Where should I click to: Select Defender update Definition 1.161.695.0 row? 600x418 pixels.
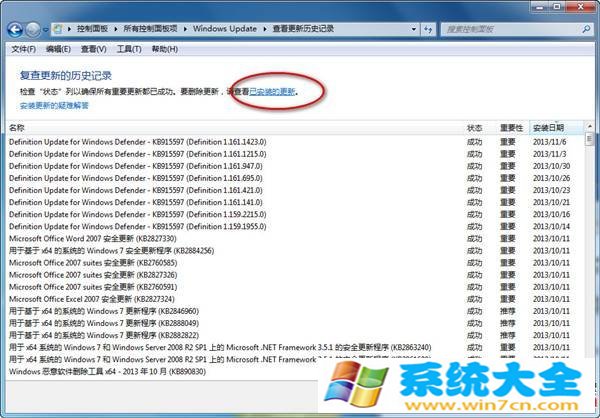[295, 178]
